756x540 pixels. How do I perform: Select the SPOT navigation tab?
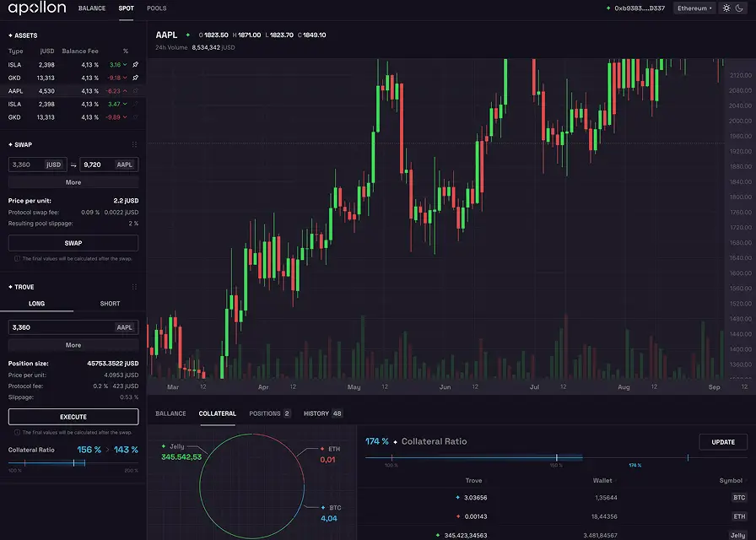[127, 8]
